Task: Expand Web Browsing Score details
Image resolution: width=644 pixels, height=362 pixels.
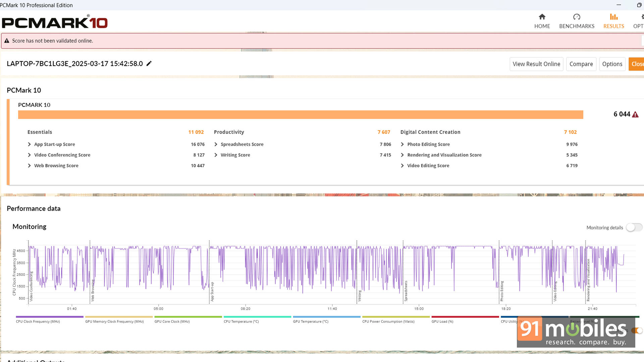Action: (29, 166)
